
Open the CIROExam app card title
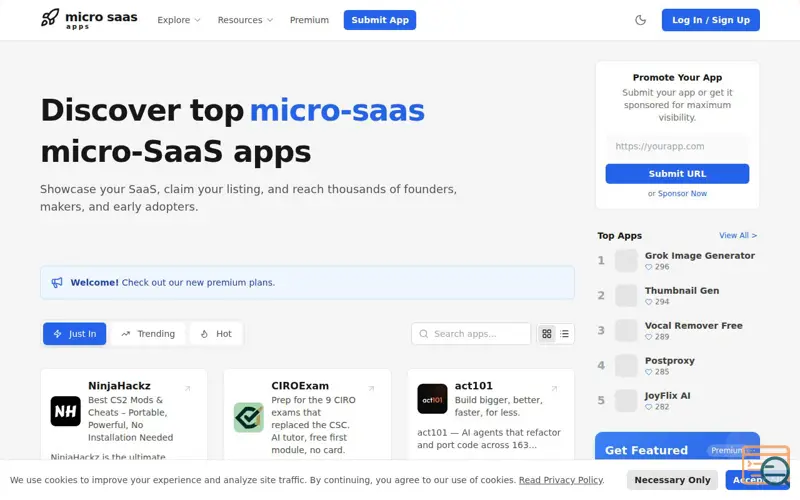coord(300,386)
